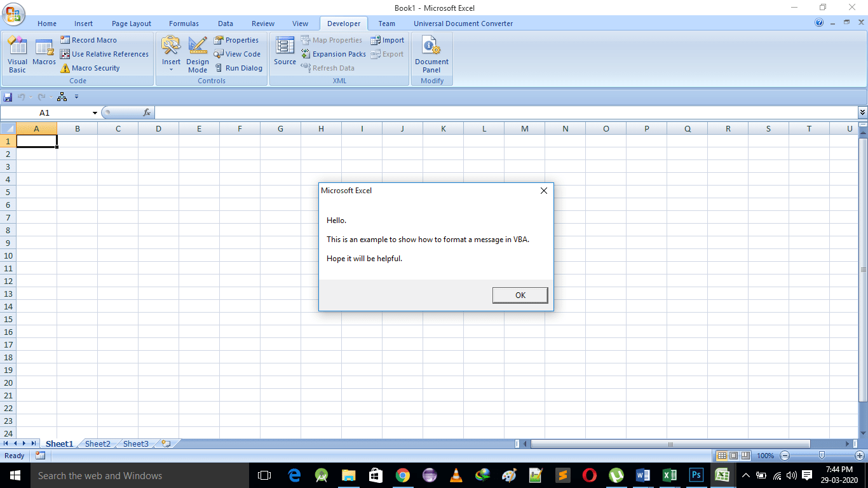Open the Home tab

pos(47,24)
